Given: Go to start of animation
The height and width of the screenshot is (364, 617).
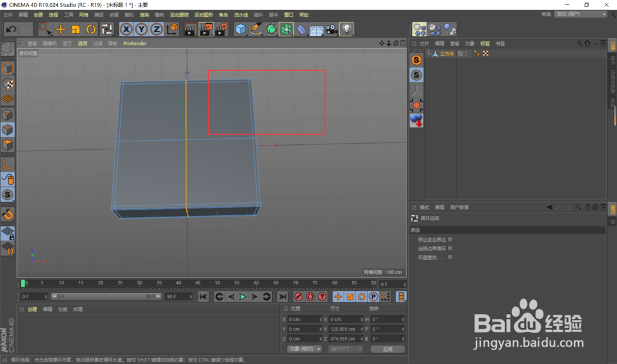Looking at the screenshot, I should pos(203,297).
